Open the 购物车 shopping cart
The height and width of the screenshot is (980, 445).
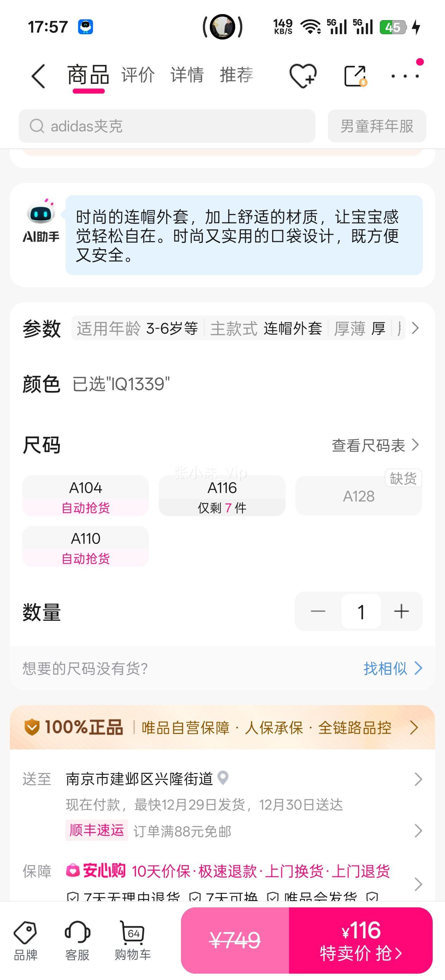133,941
